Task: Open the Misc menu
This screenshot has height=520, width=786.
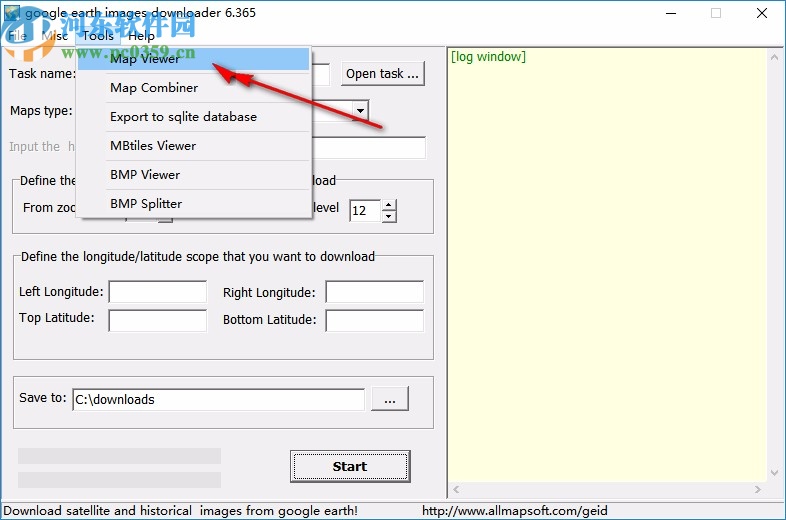Action: (x=55, y=36)
